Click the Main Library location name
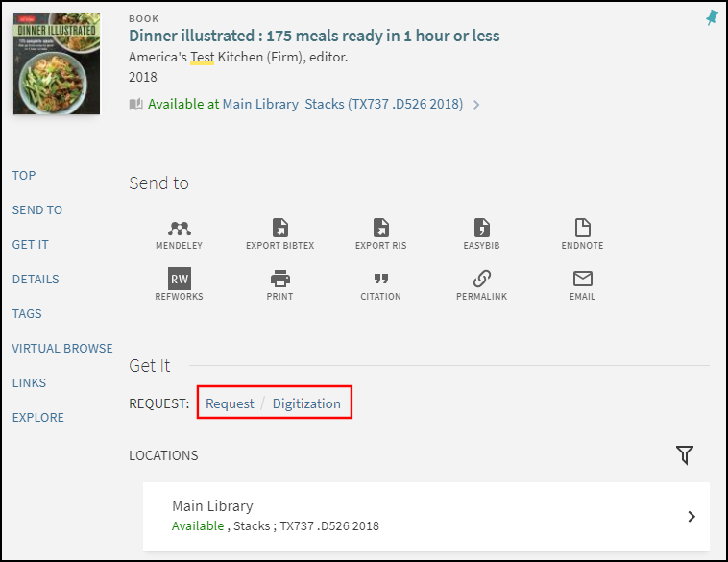Screen dimensions: 728x562 [212, 505]
